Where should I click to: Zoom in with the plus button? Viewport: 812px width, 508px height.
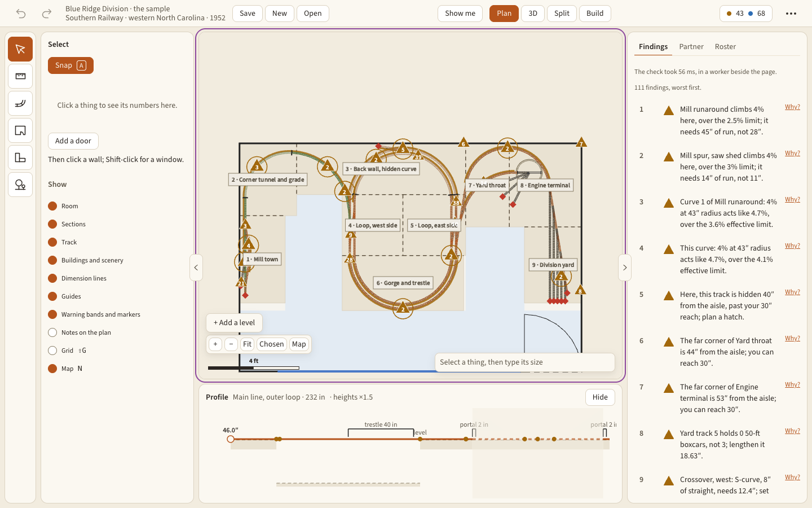(x=215, y=344)
